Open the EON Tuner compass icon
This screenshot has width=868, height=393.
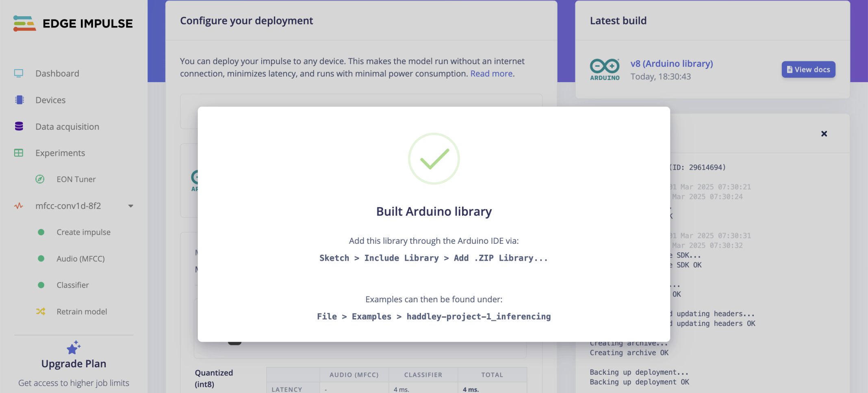[x=40, y=179]
